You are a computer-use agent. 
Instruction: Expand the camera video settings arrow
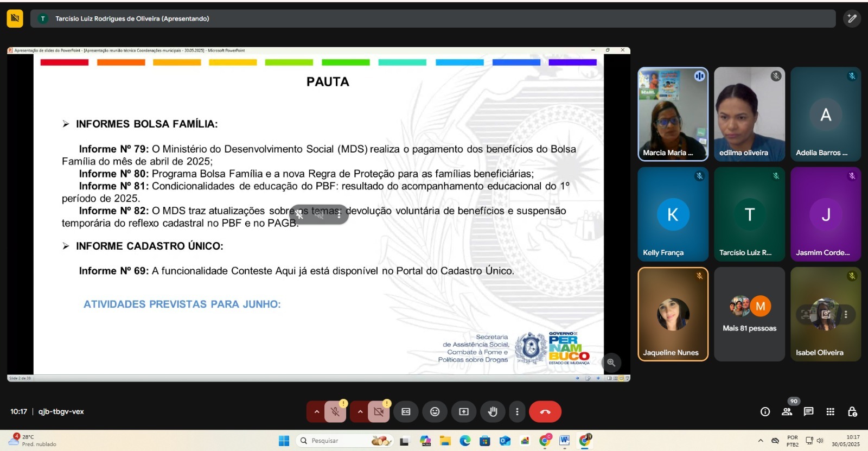[360, 412]
